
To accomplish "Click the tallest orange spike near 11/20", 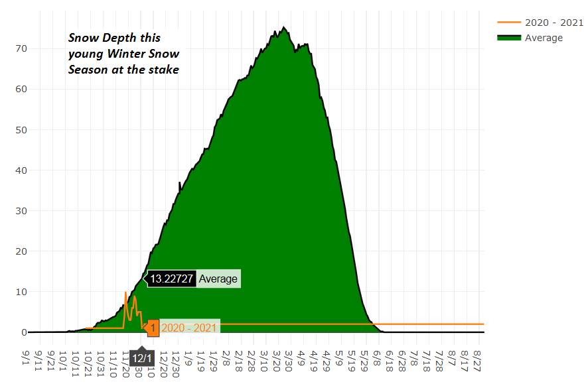I will point(125,292).
